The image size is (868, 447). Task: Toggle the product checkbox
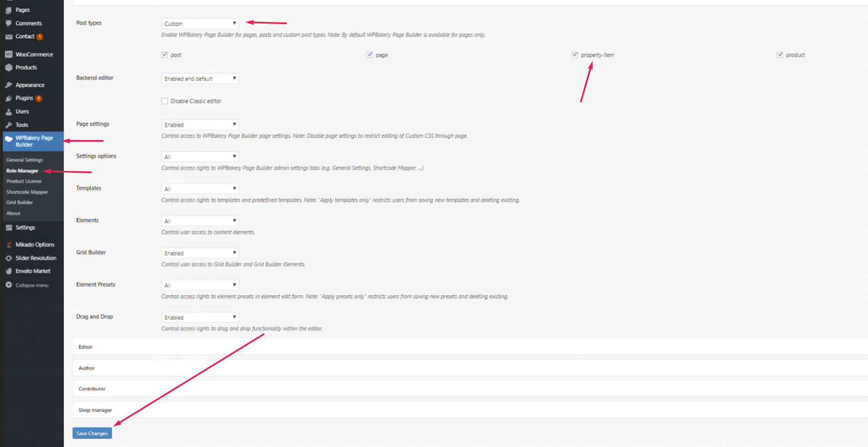780,55
